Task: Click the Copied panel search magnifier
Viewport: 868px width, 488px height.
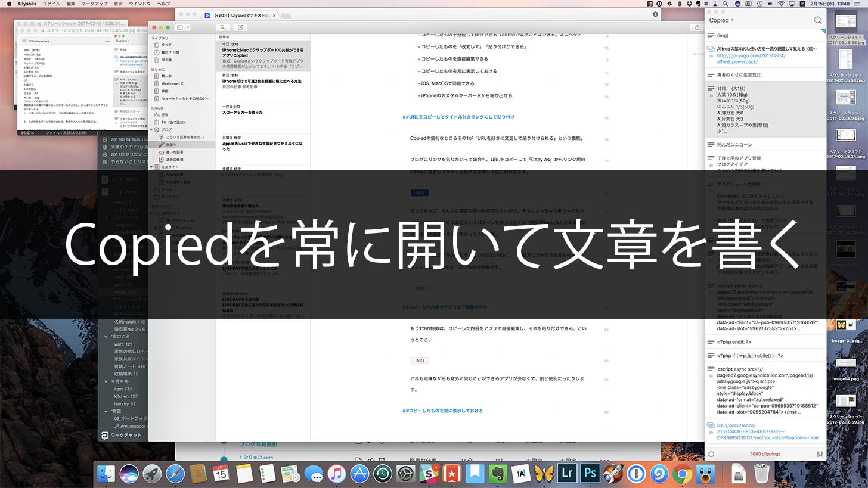Action: coord(817,20)
